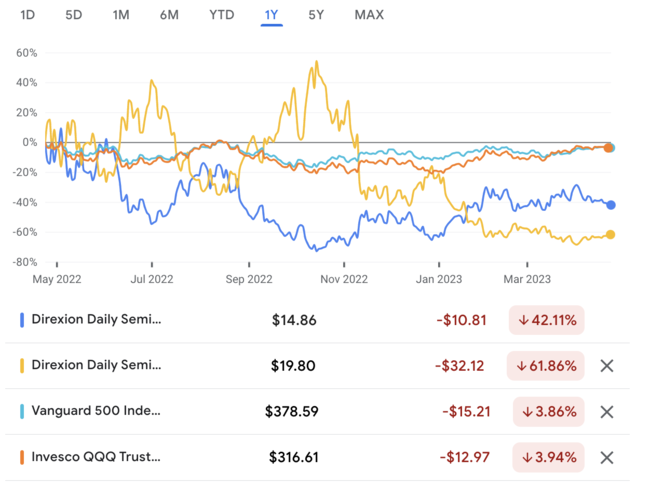This screenshot has width=650, height=486.
Task: Click the Nov 2022 axis label
Action: pyautogui.click(x=344, y=279)
